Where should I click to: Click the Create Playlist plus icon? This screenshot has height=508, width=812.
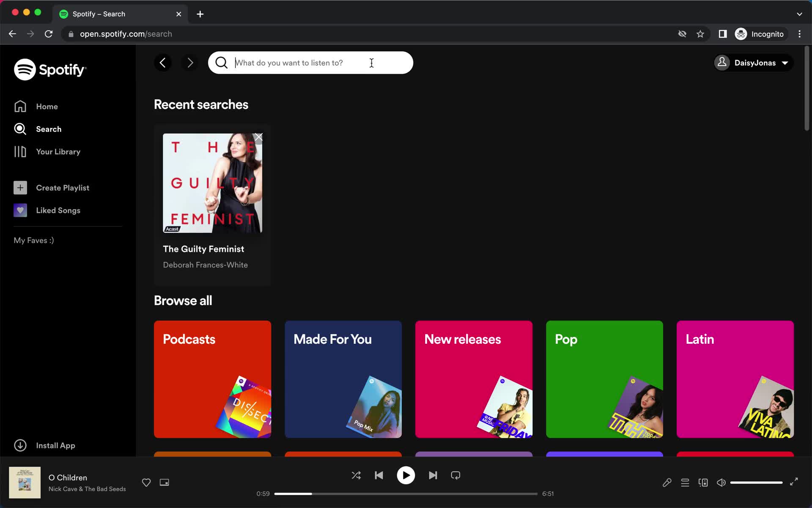click(x=20, y=188)
